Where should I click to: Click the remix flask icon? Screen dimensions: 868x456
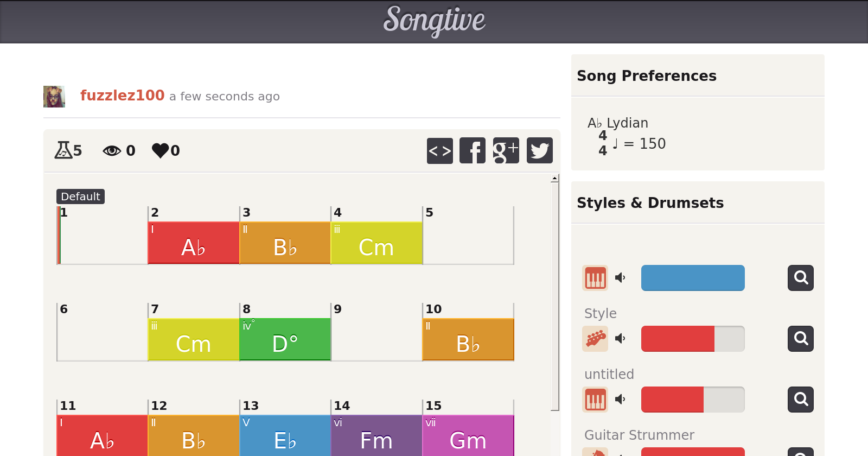coord(63,150)
